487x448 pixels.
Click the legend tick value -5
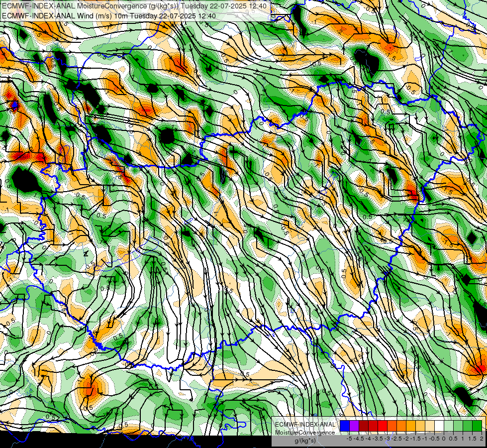click(x=349, y=439)
